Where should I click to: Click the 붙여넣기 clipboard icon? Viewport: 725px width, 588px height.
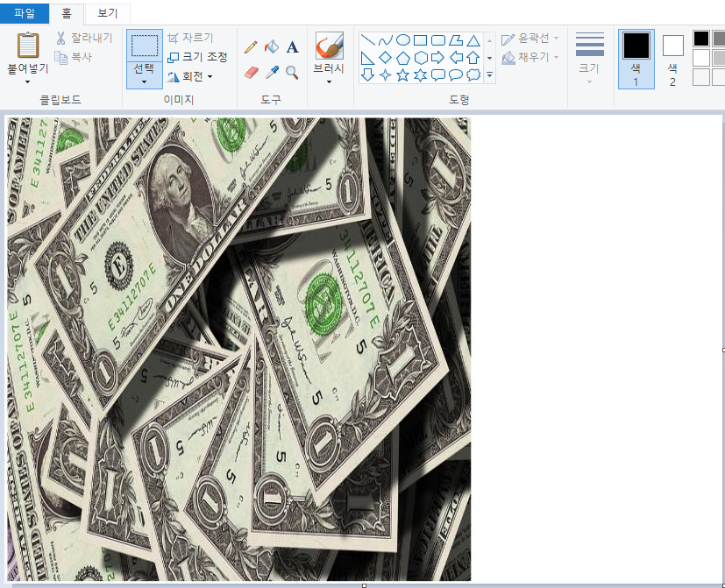pyautogui.click(x=28, y=46)
